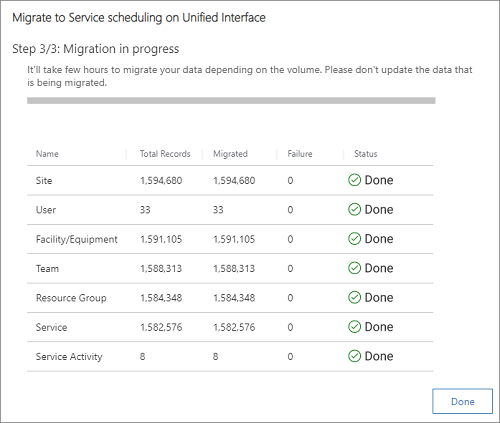Click the Service Activity status checkmark icon
The image size is (500, 423).
click(x=354, y=356)
